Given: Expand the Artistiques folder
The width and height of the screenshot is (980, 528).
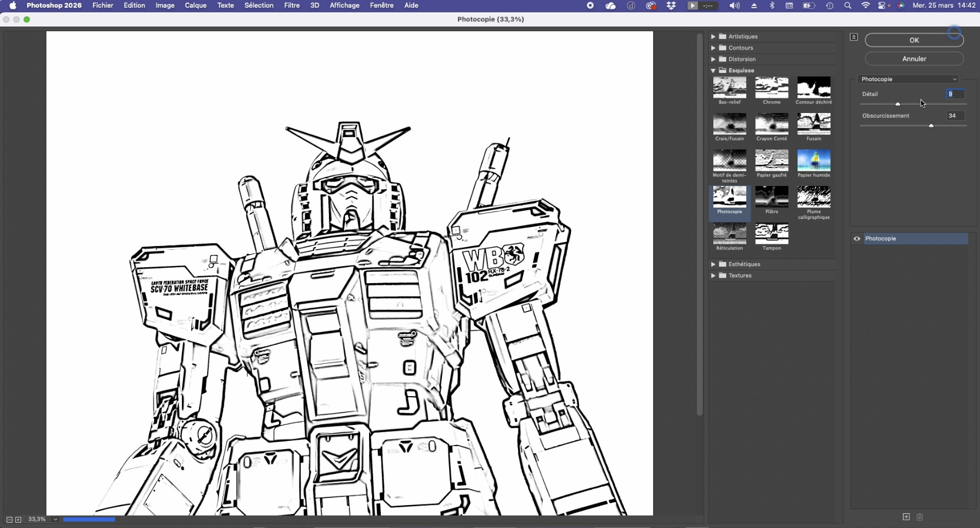Looking at the screenshot, I should click(713, 36).
